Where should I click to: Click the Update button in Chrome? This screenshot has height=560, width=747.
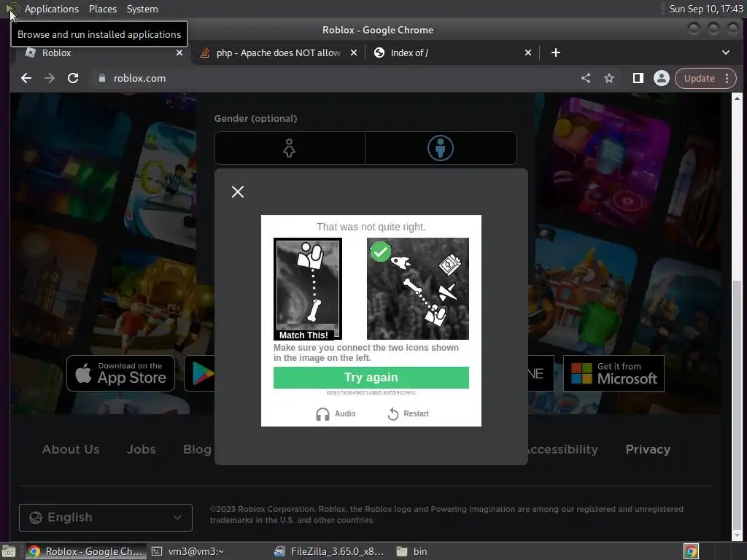tap(700, 78)
